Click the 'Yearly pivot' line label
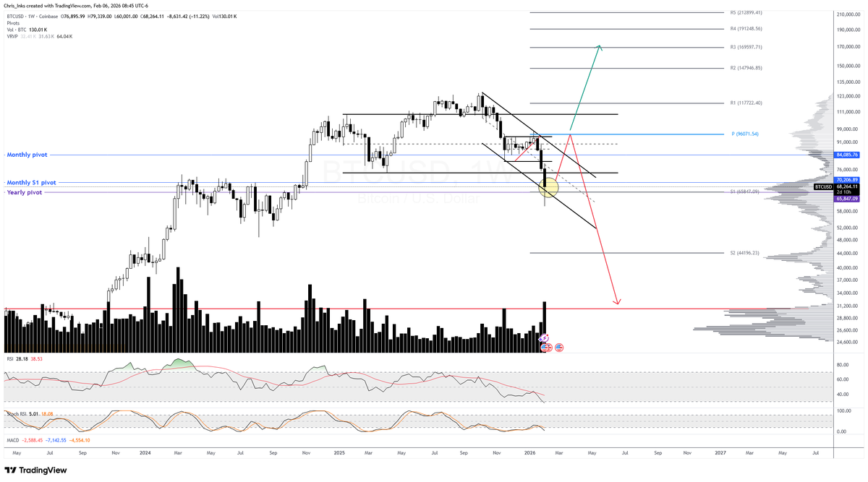This screenshot has height=482, width=868. [24, 192]
